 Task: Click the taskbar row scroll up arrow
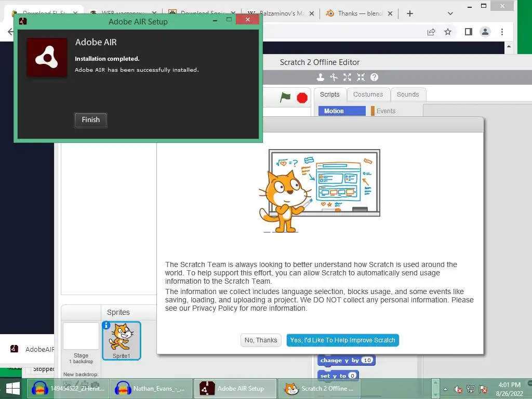(435, 384)
